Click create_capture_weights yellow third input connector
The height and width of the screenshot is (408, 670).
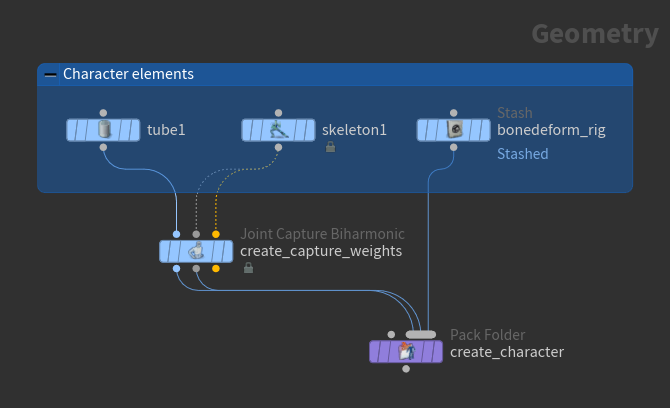(x=216, y=234)
